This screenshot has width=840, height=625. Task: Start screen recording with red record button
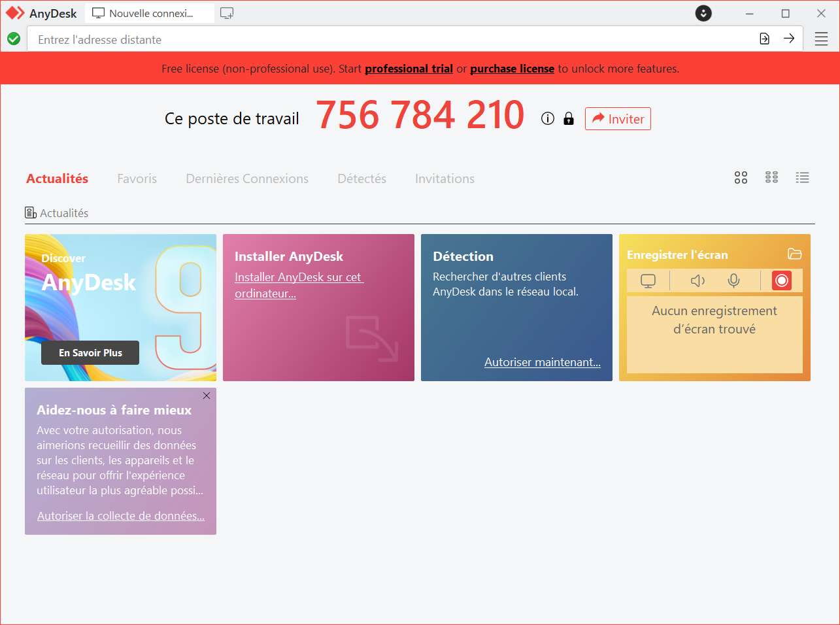tap(782, 280)
